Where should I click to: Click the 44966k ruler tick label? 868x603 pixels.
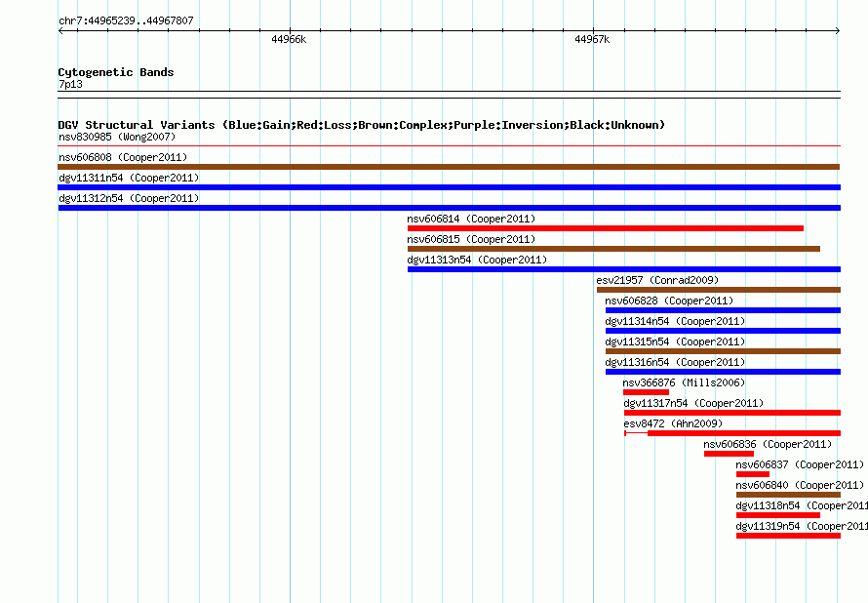(289, 39)
